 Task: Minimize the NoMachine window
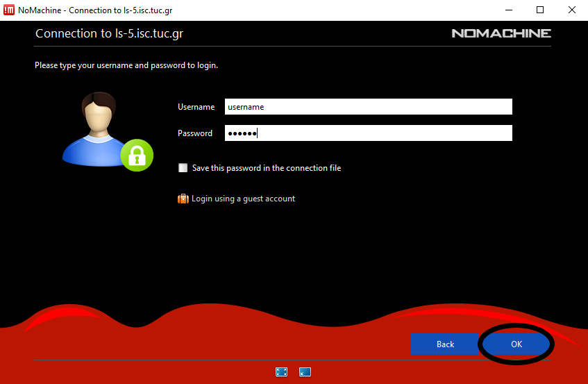tap(507, 10)
